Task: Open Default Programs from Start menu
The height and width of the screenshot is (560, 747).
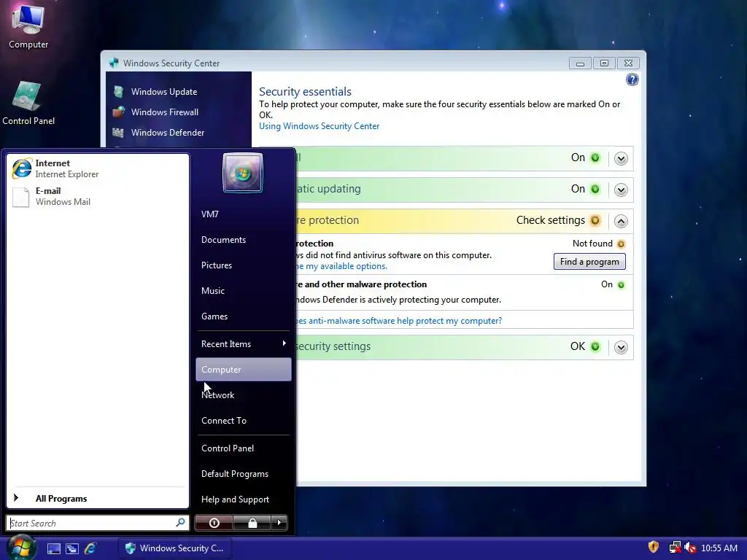Action: pyautogui.click(x=244, y=474)
